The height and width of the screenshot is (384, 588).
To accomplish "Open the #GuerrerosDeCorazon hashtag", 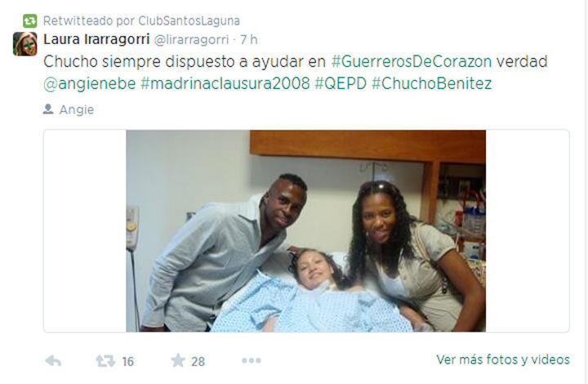I will coord(412,61).
